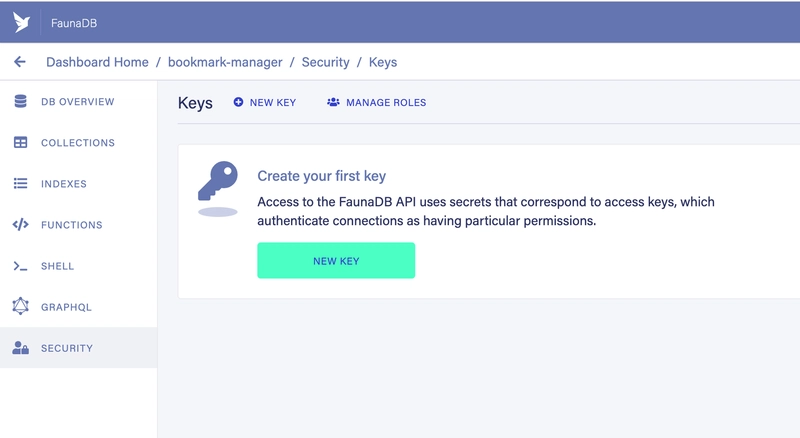Open the GraphQL logo icon
The width and height of the screenshot is (800, 438).
pos(20,306)
